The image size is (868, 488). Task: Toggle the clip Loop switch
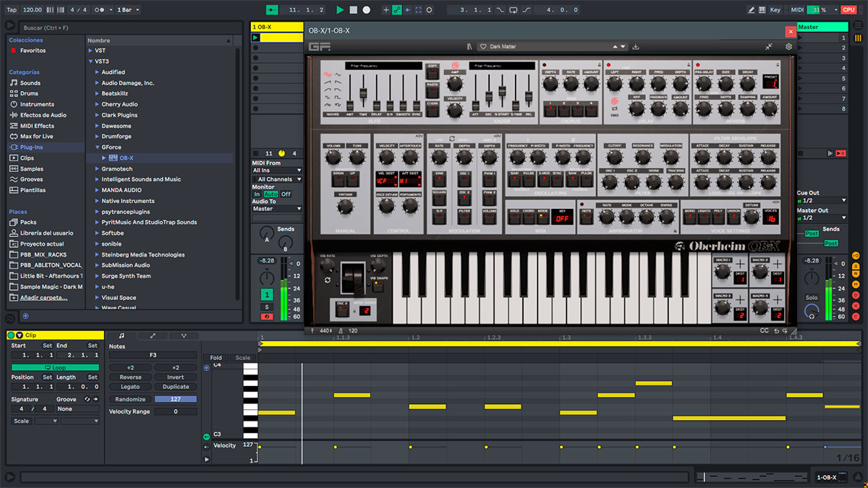pos(55,367)
